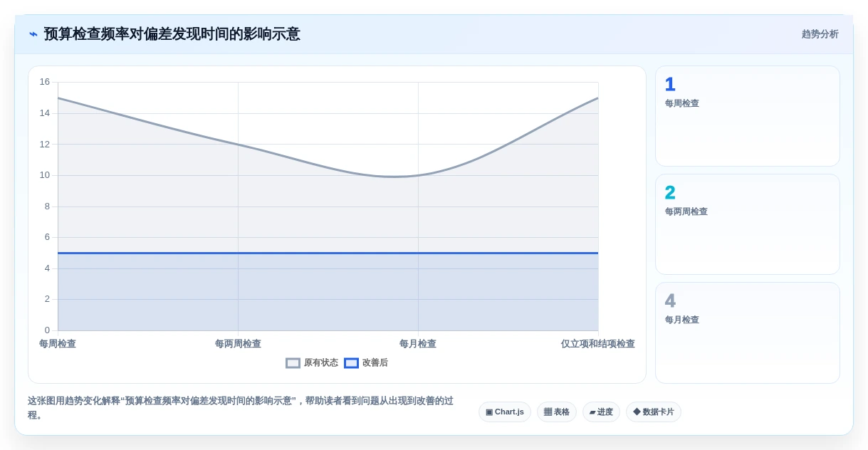This screenshot has height=450, width=868.
Task: Open the 每月检查 data card
Action: click(748, 333)
